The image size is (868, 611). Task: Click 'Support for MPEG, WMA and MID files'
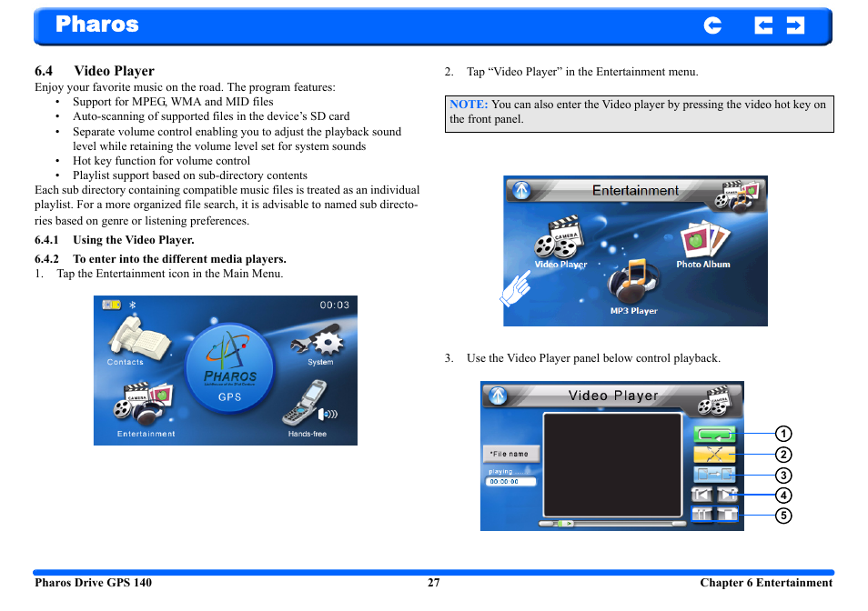pos(173,102)
